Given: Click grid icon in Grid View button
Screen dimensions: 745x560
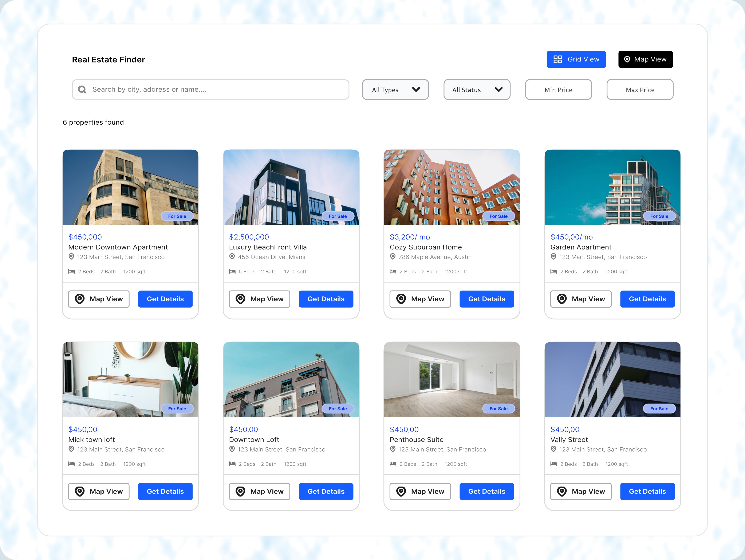Looking at the screenshot, I should 558,59.
